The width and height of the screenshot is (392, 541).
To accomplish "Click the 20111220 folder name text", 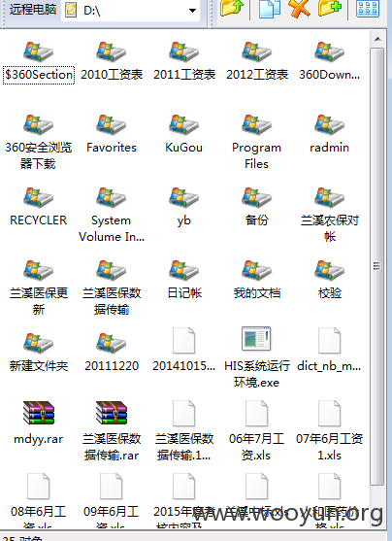I will coord(112,366).
